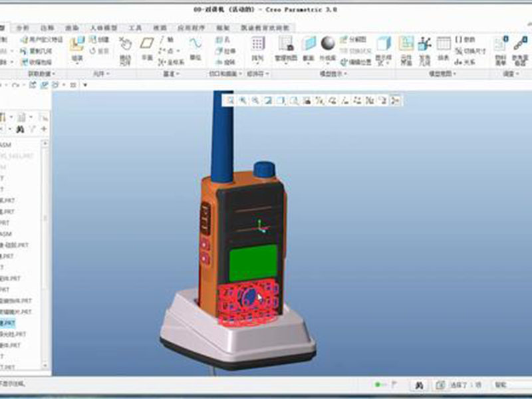Click Refit icon in graphics toolbar
The height and width of the screenshot is (399, 532).
pyautogui.click(x=230, y=100)
